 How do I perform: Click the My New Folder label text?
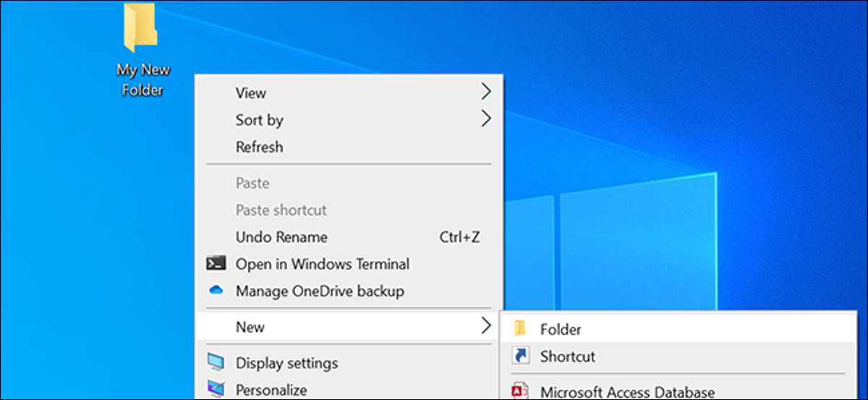click(x=142, y=80)
